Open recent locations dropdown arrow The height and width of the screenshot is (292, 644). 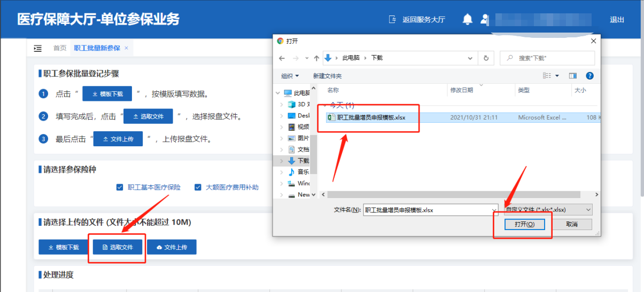[307, 58]
